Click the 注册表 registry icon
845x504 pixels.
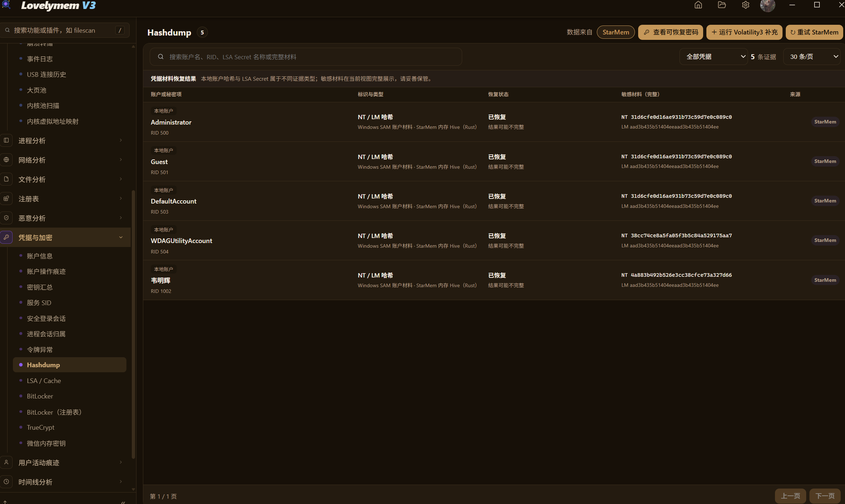[x=6, y=199]
